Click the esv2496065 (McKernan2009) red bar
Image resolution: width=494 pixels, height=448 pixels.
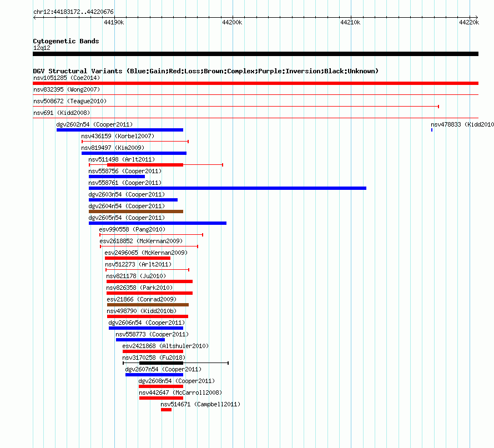coord(137,258)
